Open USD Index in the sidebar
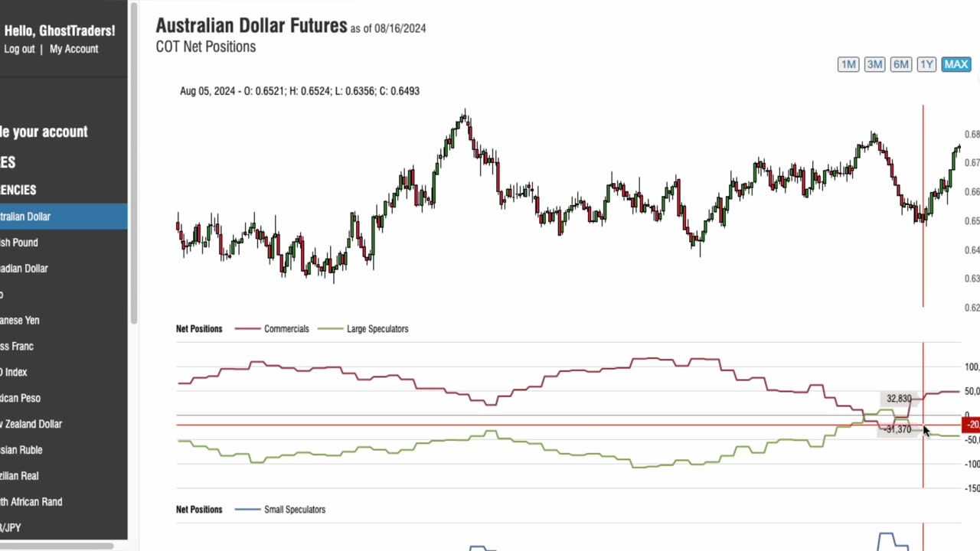Viewport: 980px width, 551px height. (64, 372)
